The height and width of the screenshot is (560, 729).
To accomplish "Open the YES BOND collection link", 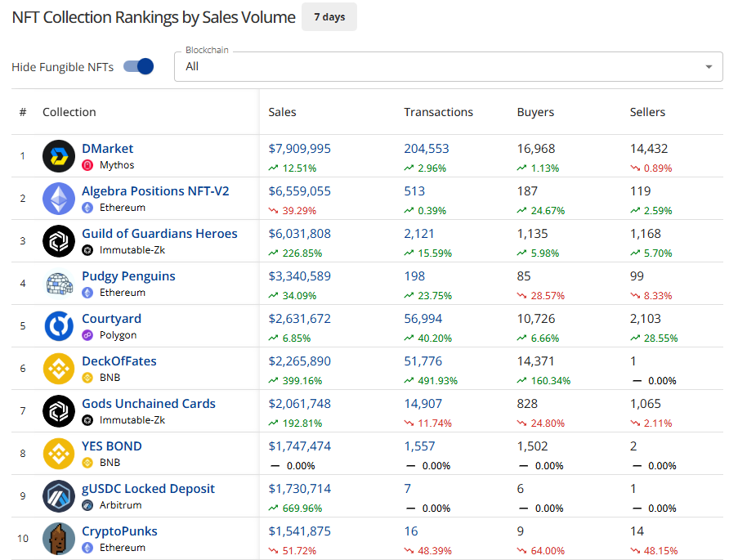I will (112, 446).
